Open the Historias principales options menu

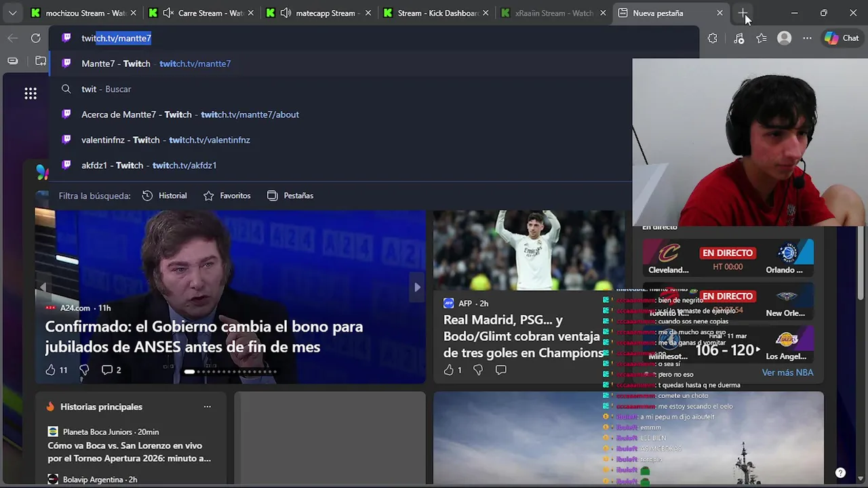point(207,407)
